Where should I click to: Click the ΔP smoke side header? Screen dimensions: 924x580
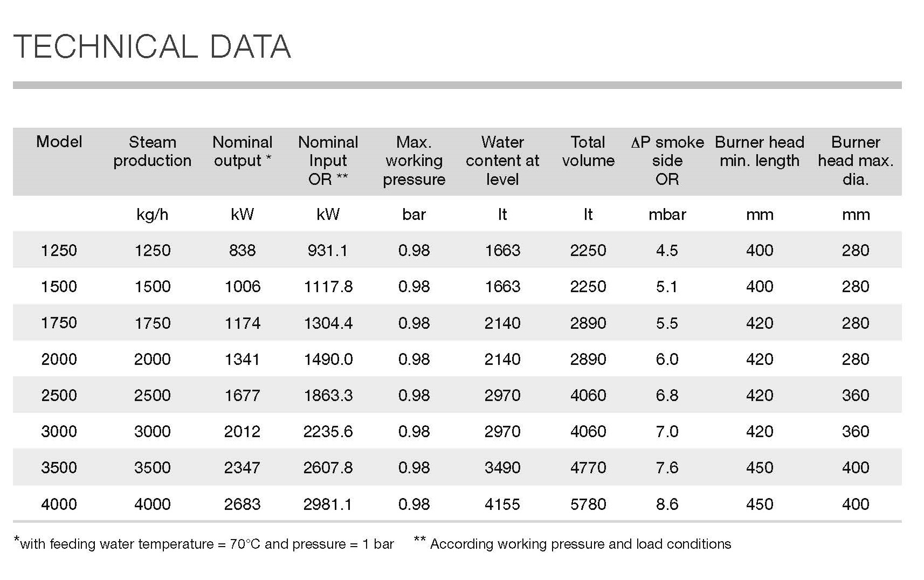(667, 161)
